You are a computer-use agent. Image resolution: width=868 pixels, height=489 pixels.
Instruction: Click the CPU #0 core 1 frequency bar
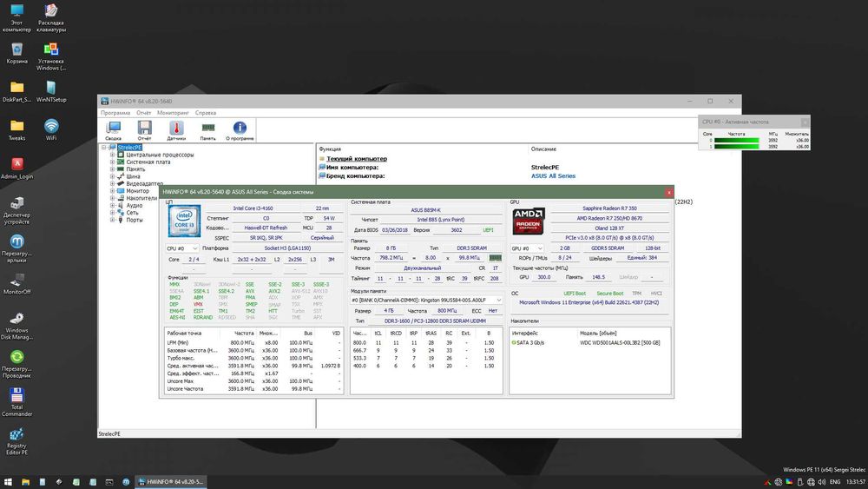(x=736, y=146)
